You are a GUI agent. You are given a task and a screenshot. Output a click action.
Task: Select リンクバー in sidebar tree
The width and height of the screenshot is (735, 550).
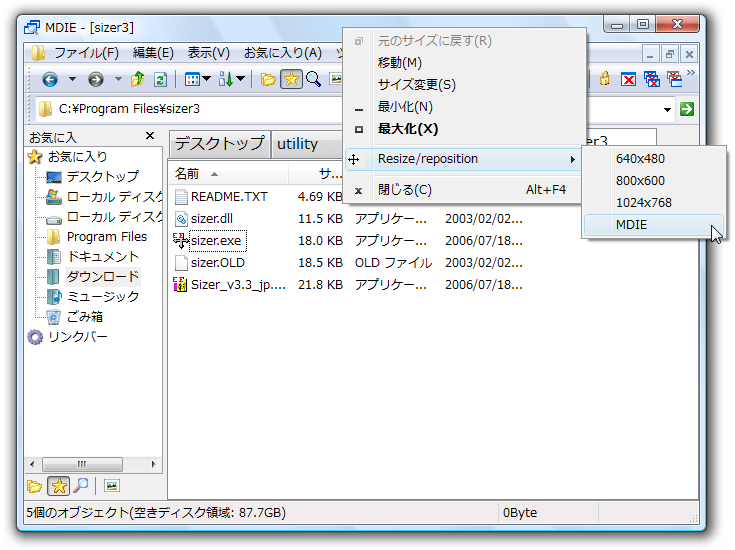pos(78,337)
